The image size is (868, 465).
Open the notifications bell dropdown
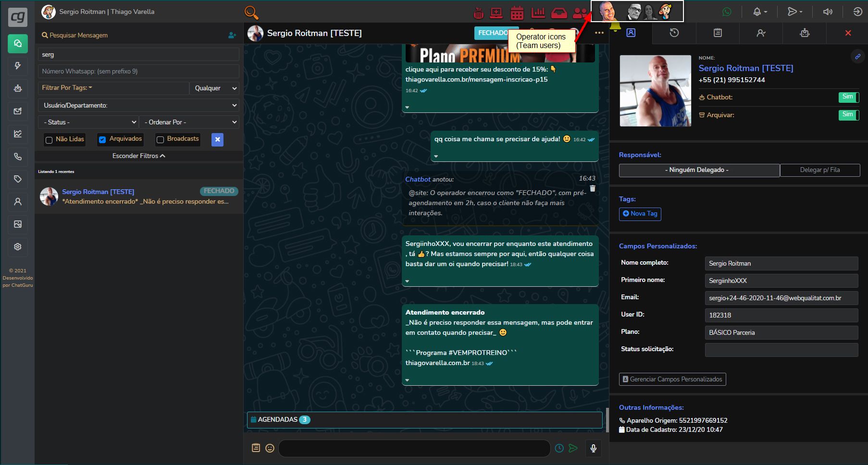(x=760, y=12)
